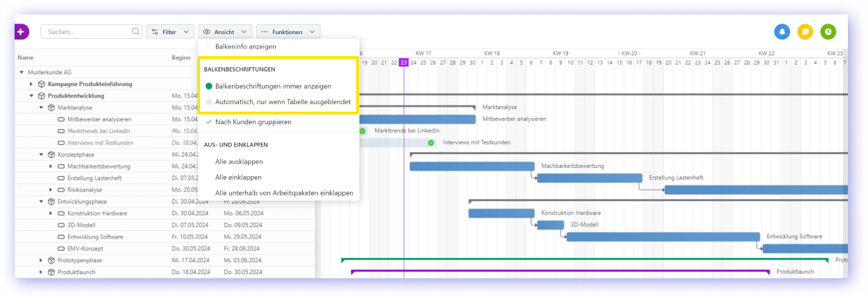The image size is (868, 299).
Task: Click the green milestone on Interviews mit Testkunden
Action: [431, 142]
